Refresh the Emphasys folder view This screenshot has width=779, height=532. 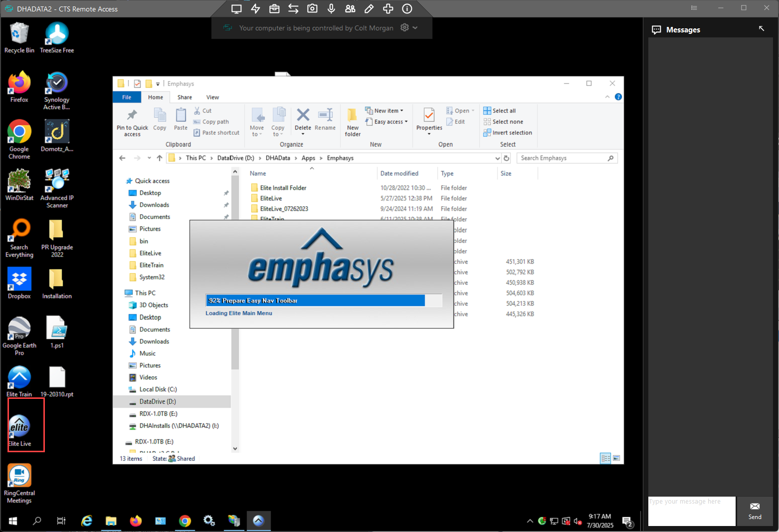pos(507,158)
